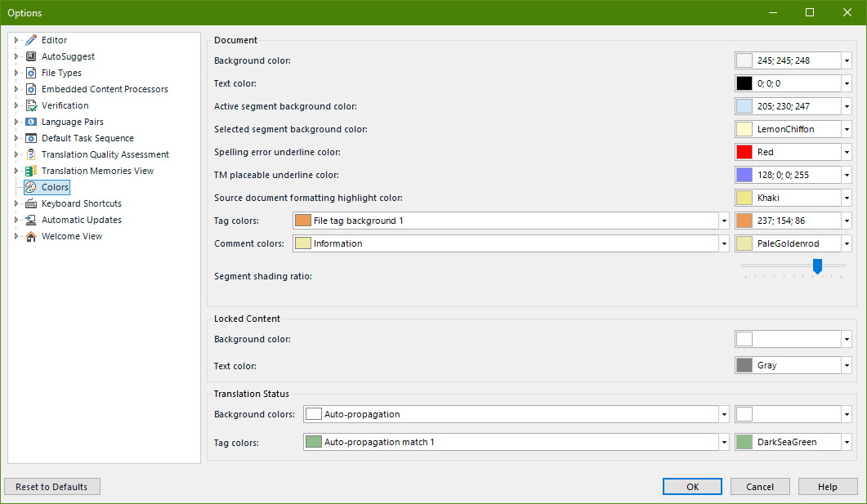Click the PaleGoldenrod comment color swatch
867x504 pixels.
tap(744, 243)
